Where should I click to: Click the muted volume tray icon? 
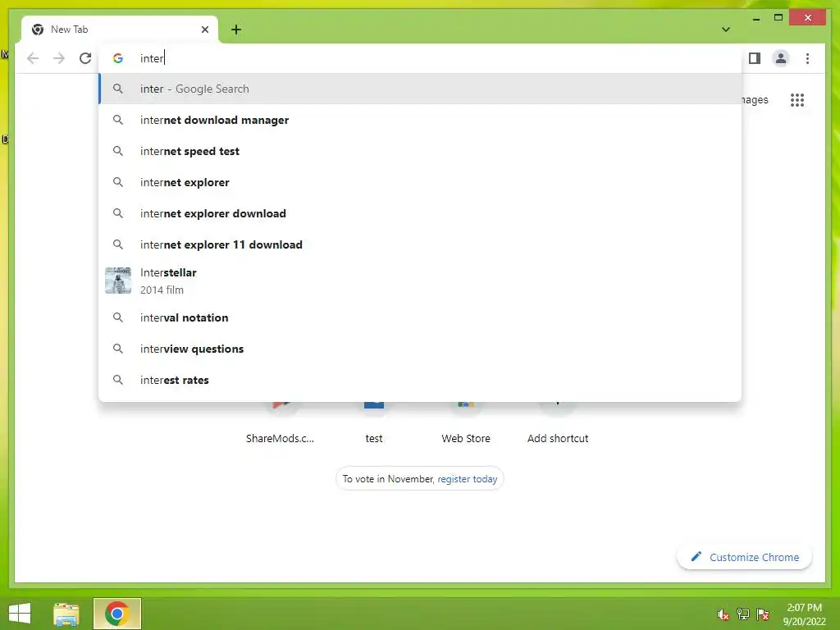click(x=724, y=614)
